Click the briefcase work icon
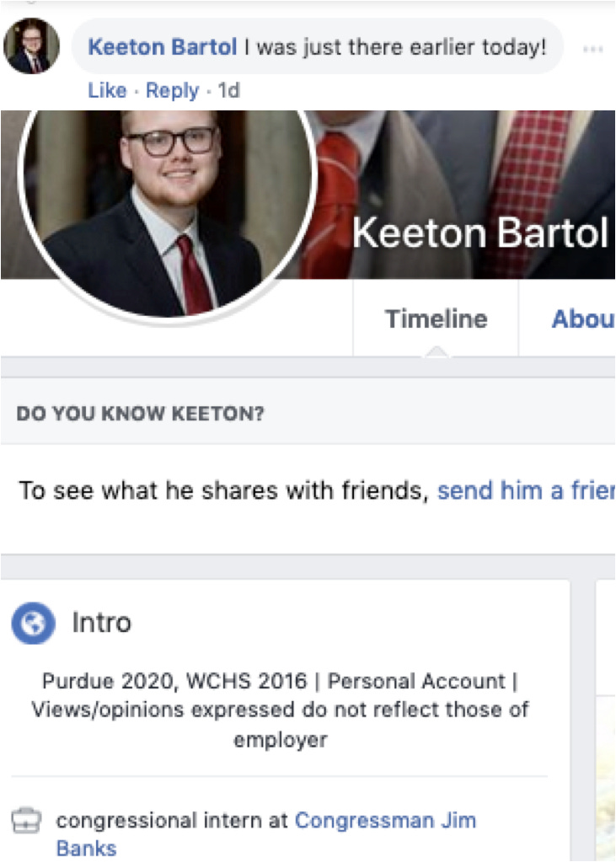Screen dimensions: 616x862 [x=26, y=821]
